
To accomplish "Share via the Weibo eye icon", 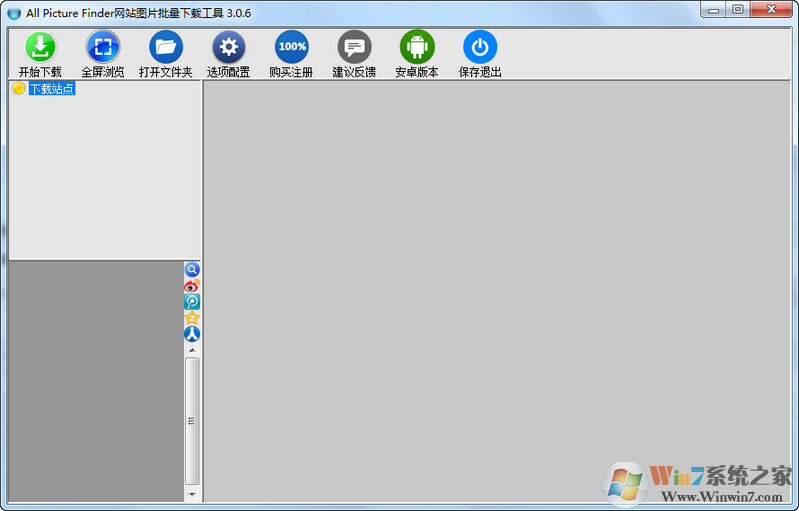I will pyautogui.click(x=192, y=286).
